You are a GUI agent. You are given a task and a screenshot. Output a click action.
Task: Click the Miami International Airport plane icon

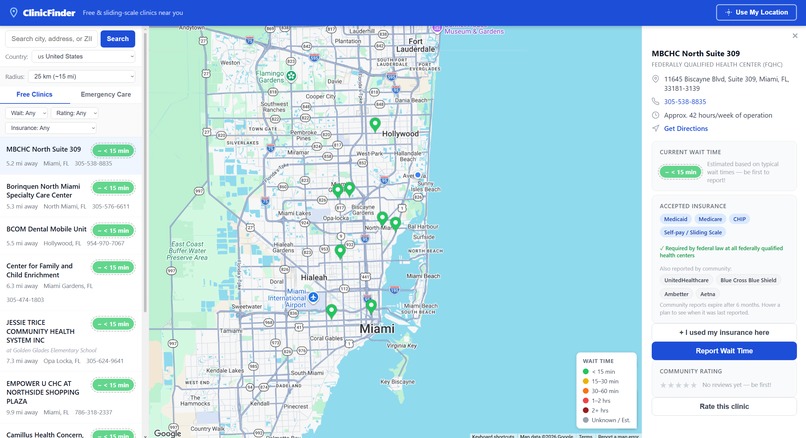tap(313, 297)
